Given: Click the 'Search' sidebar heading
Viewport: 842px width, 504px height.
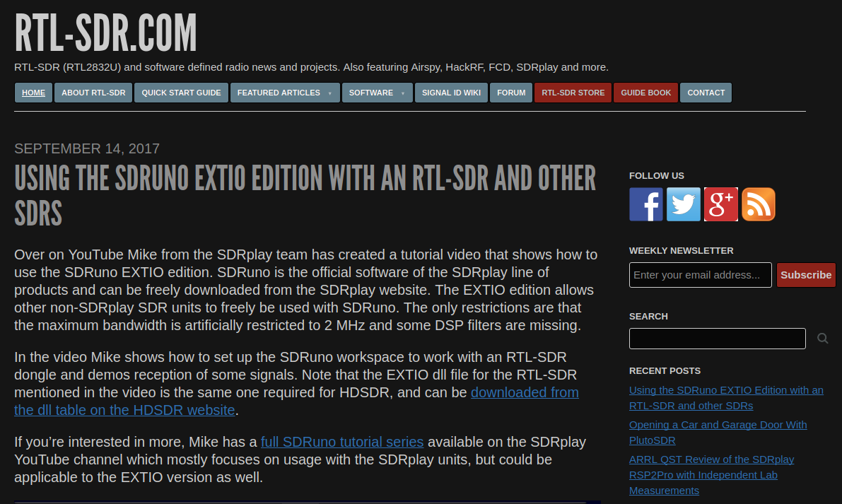Looking at the screenshot, I should coord(649,316).
